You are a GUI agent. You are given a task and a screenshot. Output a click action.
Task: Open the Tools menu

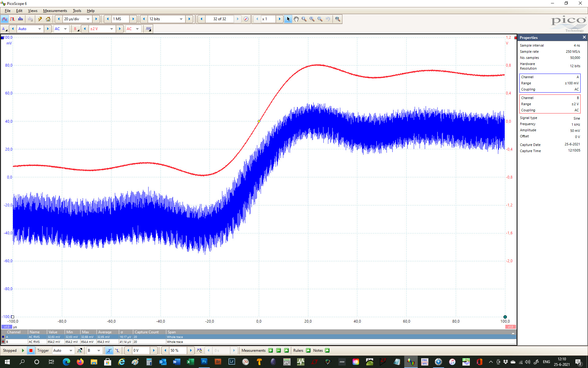[x=77, y=11]
